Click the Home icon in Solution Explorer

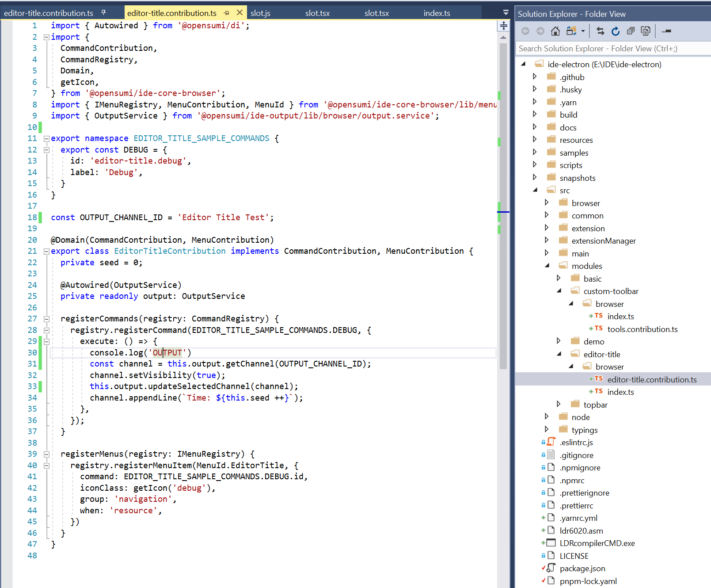[555, 31]
